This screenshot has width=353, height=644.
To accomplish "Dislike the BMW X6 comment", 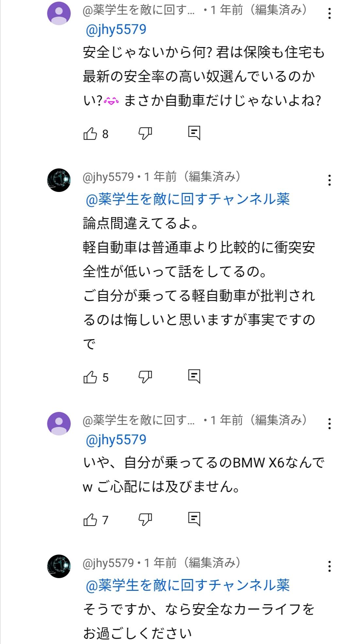I will click(145, 520).
